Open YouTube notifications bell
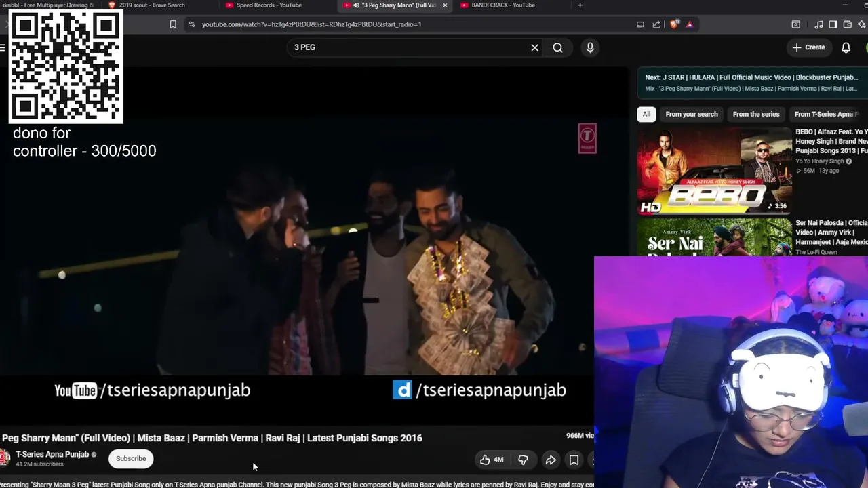868x488 pixels. [x=846, y=47]
